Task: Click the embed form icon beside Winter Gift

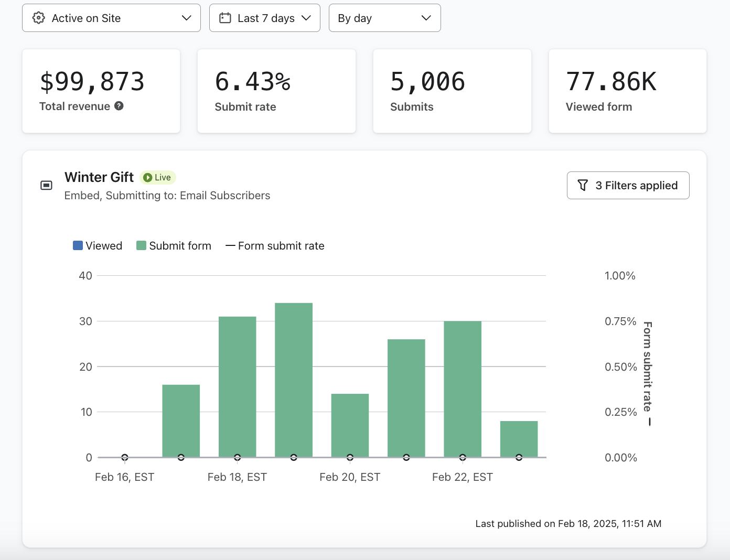Action: (47, 185)
